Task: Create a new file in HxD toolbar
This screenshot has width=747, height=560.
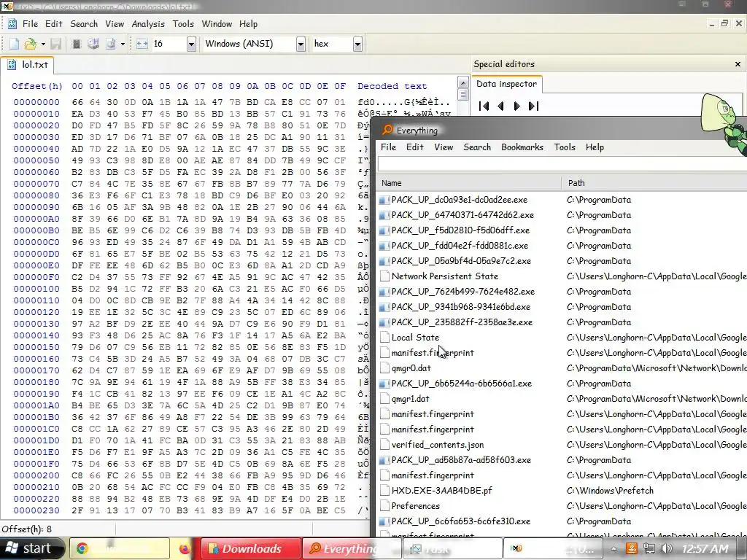Action: click(15, 44)
